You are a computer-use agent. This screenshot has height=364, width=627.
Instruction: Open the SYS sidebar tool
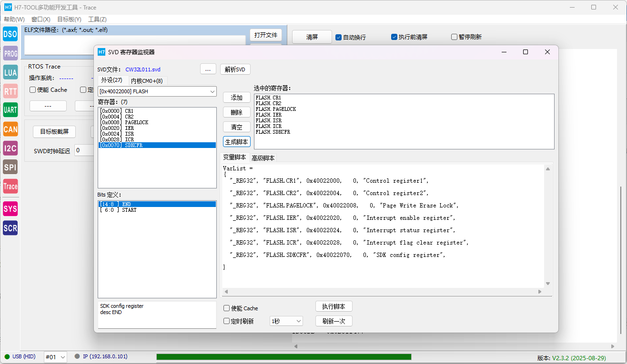[10, 208]
